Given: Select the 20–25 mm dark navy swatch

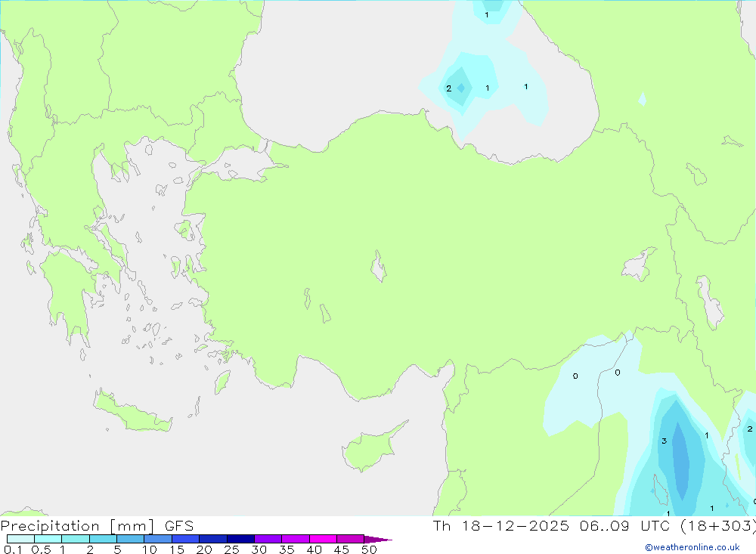Looking at the screenshot, I should 212,539.
